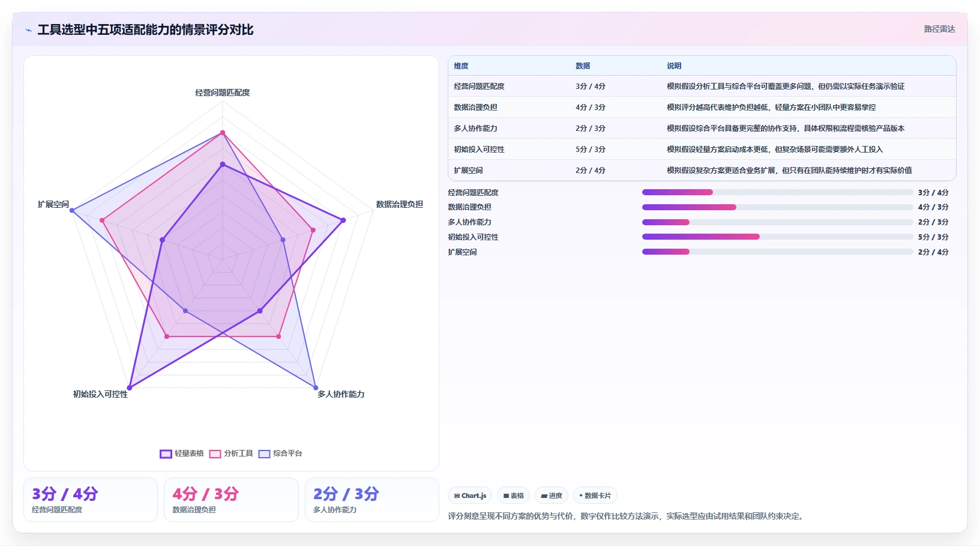Toggle the 分析工具 legend entry
980x546 pixels.
click(x=231, y=453)
